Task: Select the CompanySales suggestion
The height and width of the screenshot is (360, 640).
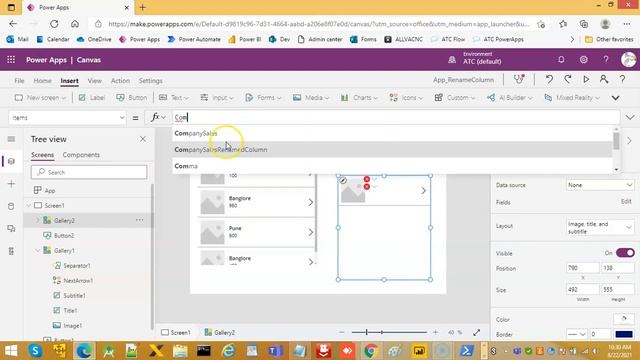Action: click(x=392, y=133)
